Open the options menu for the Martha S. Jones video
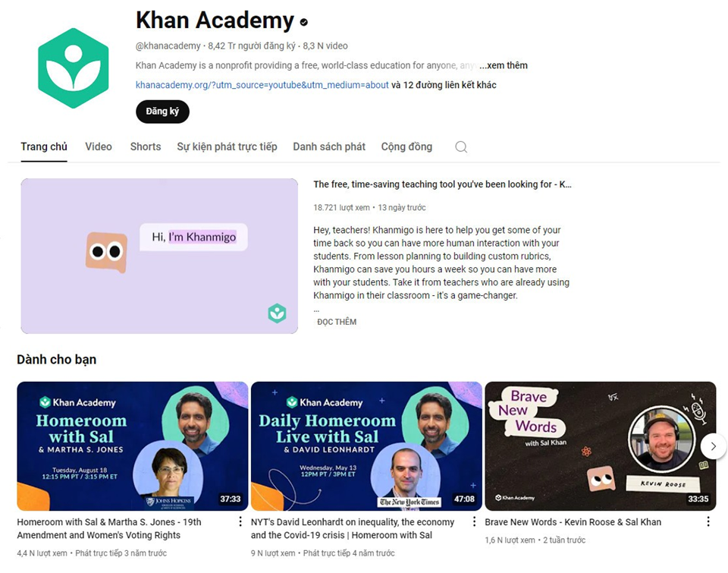Viewport: 728px width, 573px height. coord(240,522)
